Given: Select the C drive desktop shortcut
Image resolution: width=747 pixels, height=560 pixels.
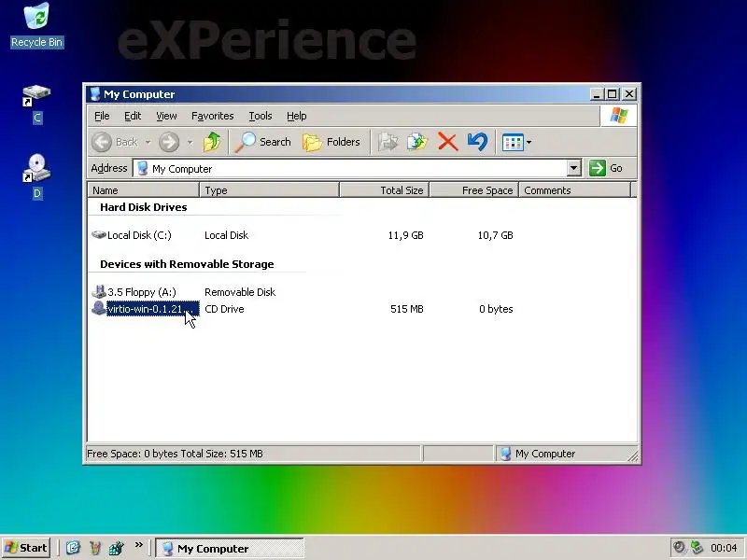Looking at the screenshot, I should click(x=36, y=104).
